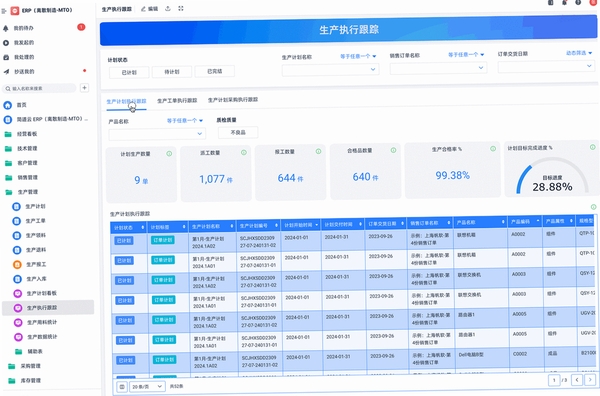The height and width of the screenshot is (396, 600).
Task: Sort by 产品名称 column header
Action: (481, 222)
